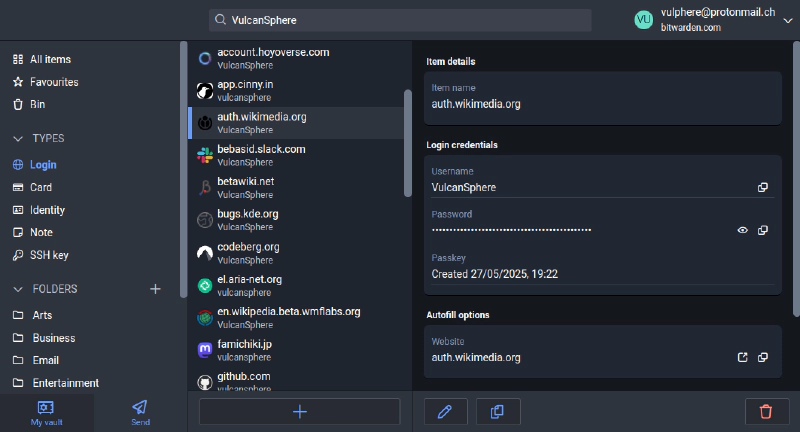
Task: Copy the username VulcanSphere
Action: tap(763, 187)
